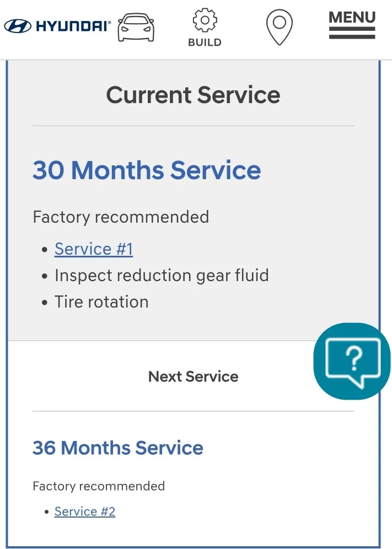
Task: Tap the hamburger lines under MENU
Action: 352,33
